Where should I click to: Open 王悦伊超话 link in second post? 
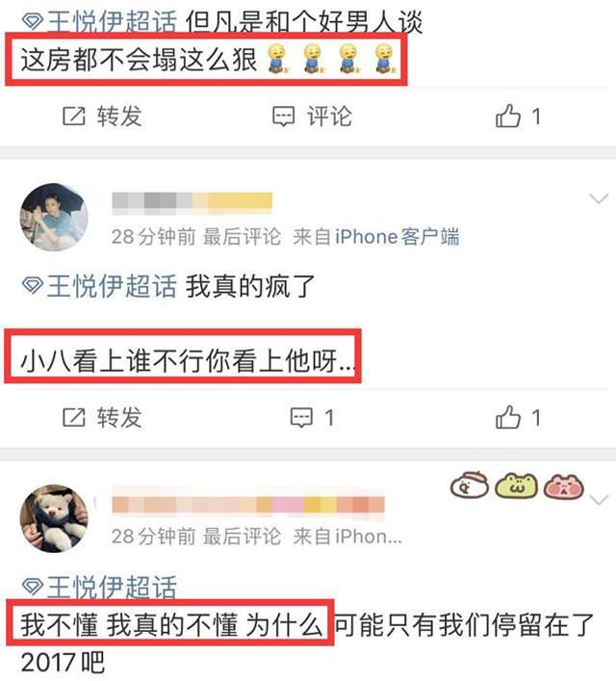(112, 286)
